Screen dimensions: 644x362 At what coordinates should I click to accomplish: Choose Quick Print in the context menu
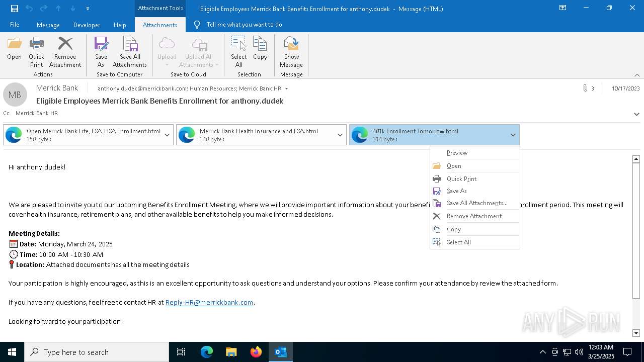(475, 178)
